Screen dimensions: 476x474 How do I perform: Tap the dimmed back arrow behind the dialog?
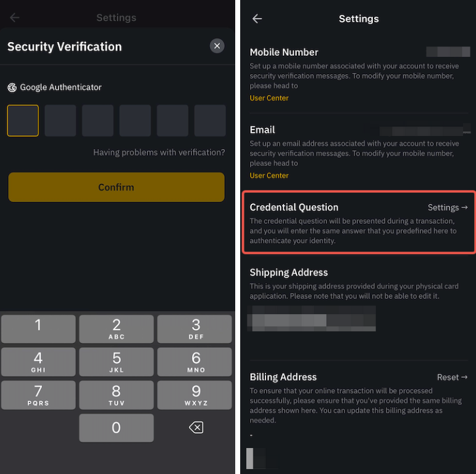click(15, 18)
